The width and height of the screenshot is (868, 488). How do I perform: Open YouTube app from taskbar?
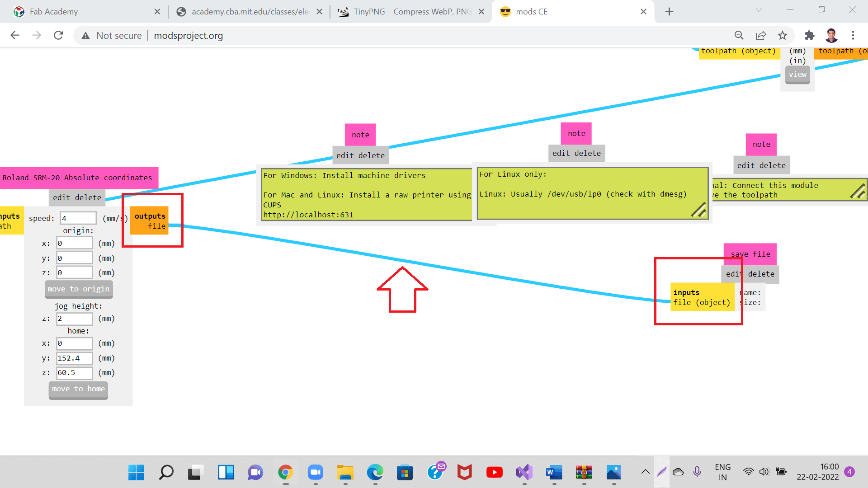click(494, 473)
